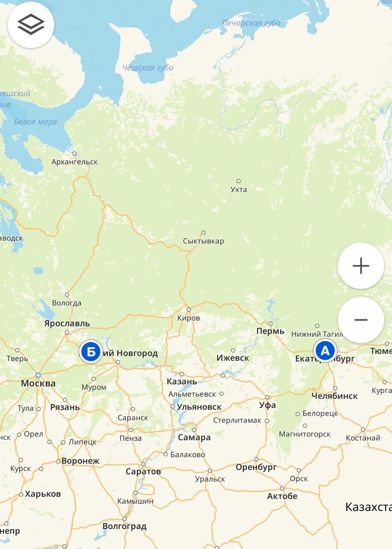The image size is (392, 549).
Task: Zoom out with the minus button
Action: click(x=361, y=320)
